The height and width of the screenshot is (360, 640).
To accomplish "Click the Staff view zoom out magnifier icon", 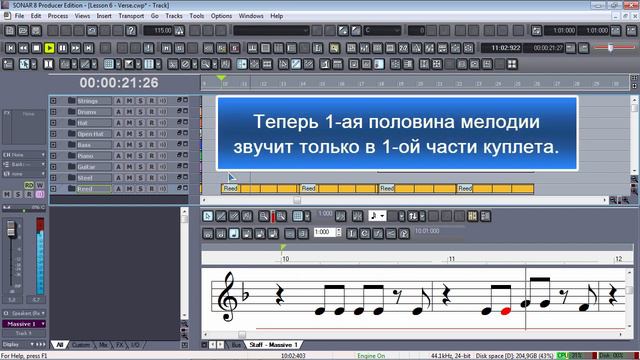I will (x=264, y=216).
